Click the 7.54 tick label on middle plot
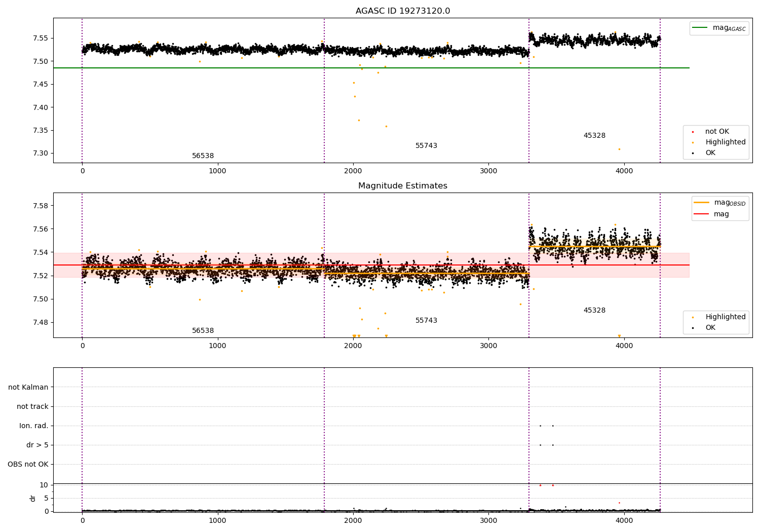This screenshot has height=532, width=760. point(41,253)
